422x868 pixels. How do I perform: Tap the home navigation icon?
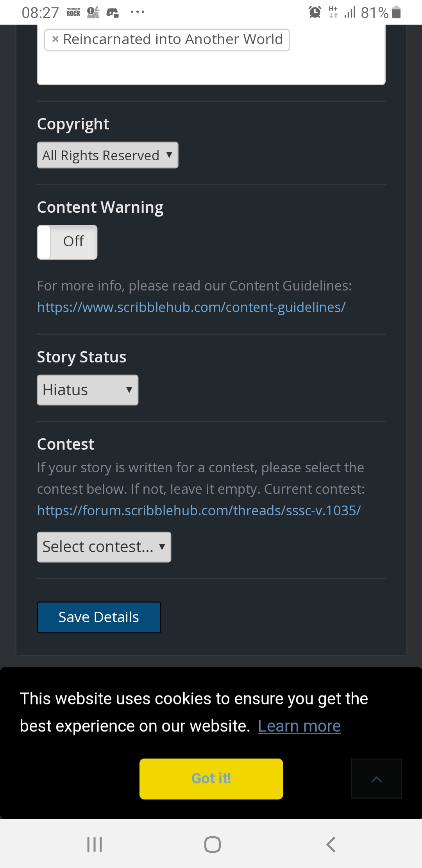[x=211, y=844]
